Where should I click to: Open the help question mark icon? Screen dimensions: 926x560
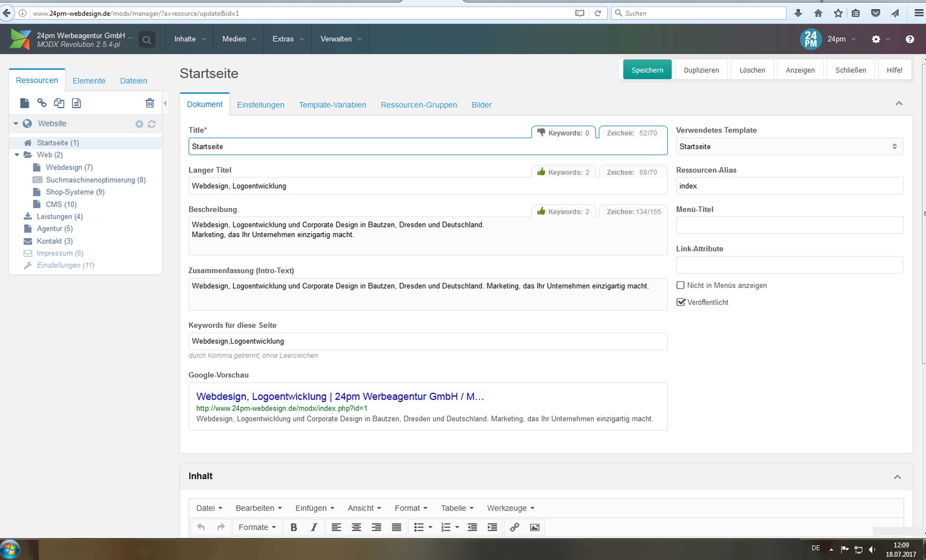pos(909,39)
